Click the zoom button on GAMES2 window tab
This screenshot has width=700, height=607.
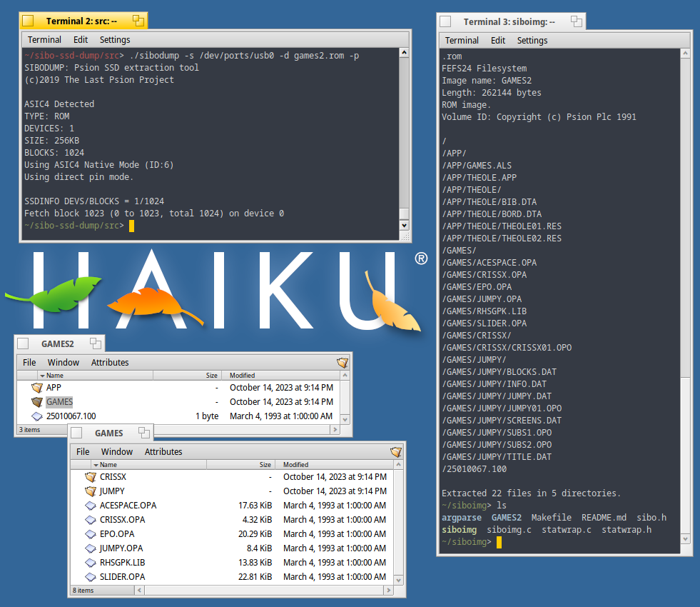click(x=96, y=343)
